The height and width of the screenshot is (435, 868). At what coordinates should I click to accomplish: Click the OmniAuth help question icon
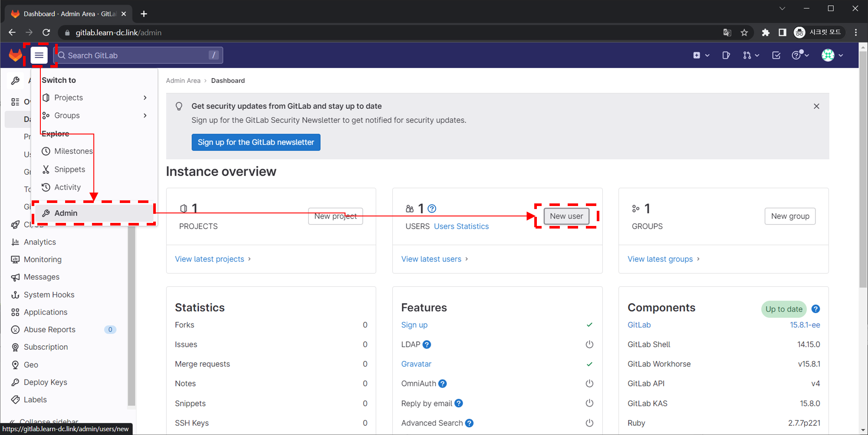click(442, 383)
